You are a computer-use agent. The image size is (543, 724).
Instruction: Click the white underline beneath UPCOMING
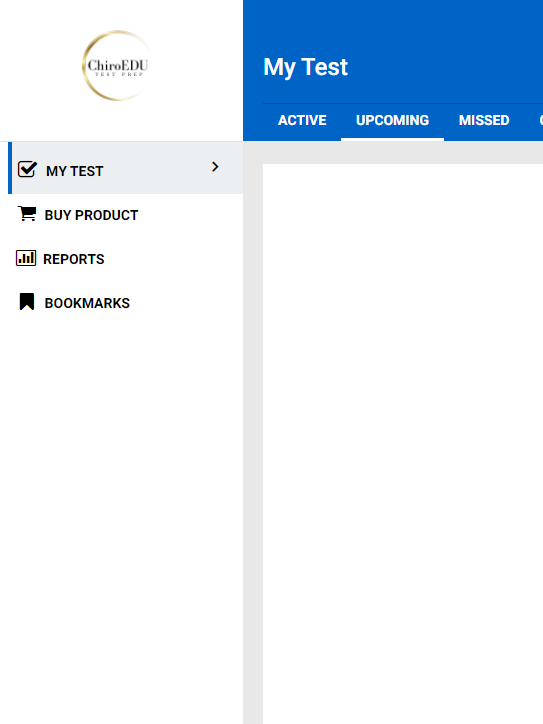pyautogui.click(x=392, y=139)
